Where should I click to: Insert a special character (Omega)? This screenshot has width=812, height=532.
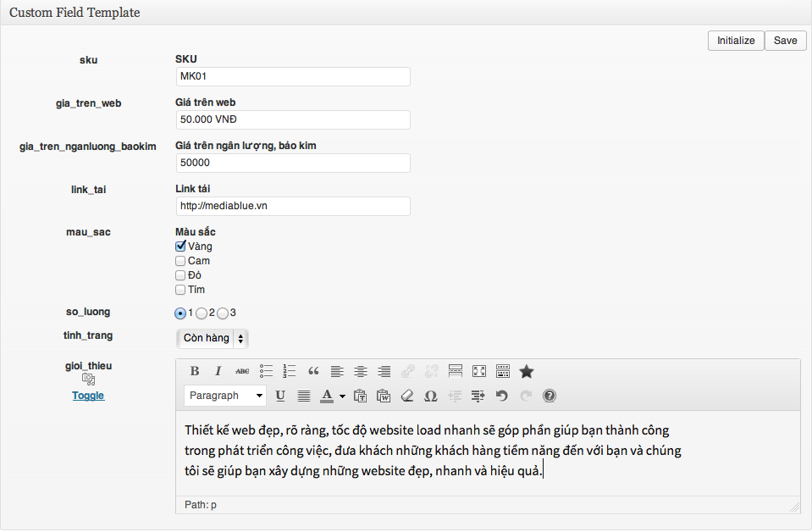click(x=431, y=396)
